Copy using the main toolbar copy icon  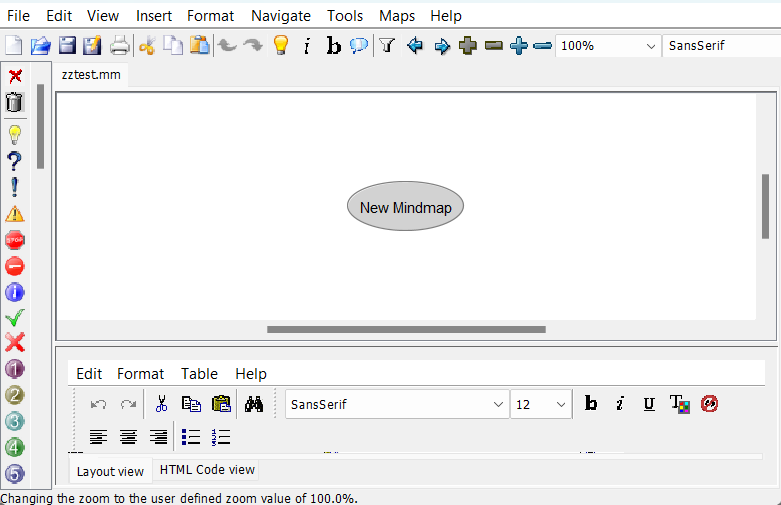[x=173, y=46]
